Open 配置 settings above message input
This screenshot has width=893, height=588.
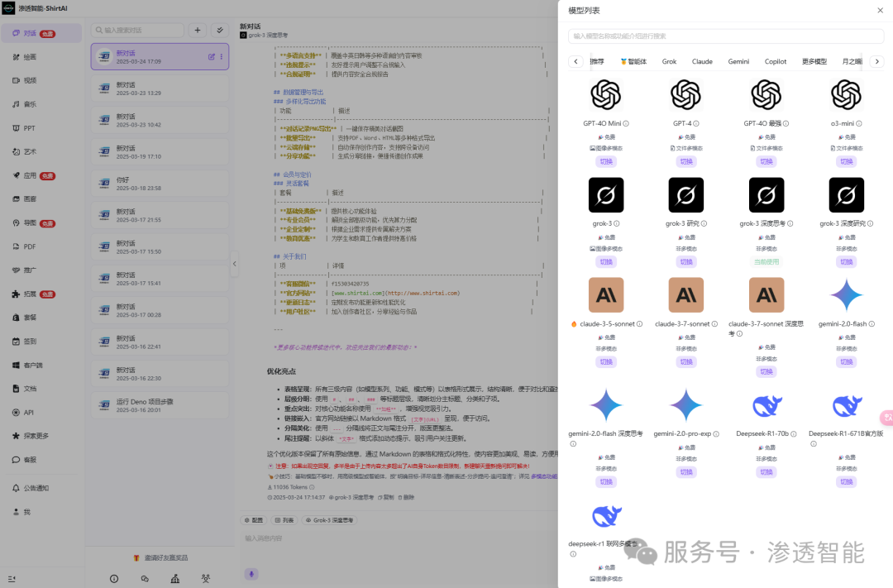point(254,520)
